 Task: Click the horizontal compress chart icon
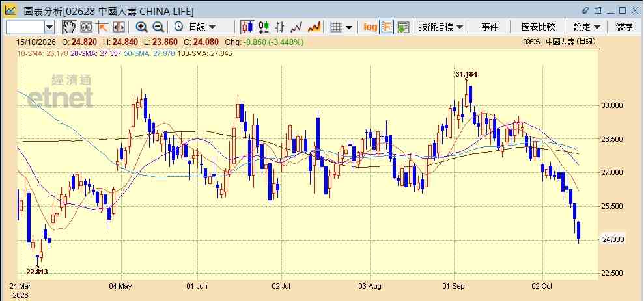pyautogui.click(x=119, y=27)
